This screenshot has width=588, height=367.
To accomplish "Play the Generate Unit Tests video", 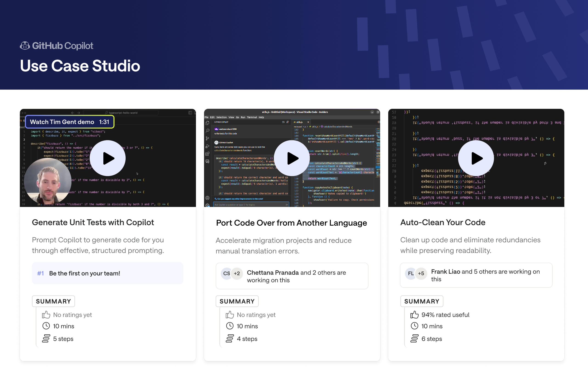I will 107,158.
